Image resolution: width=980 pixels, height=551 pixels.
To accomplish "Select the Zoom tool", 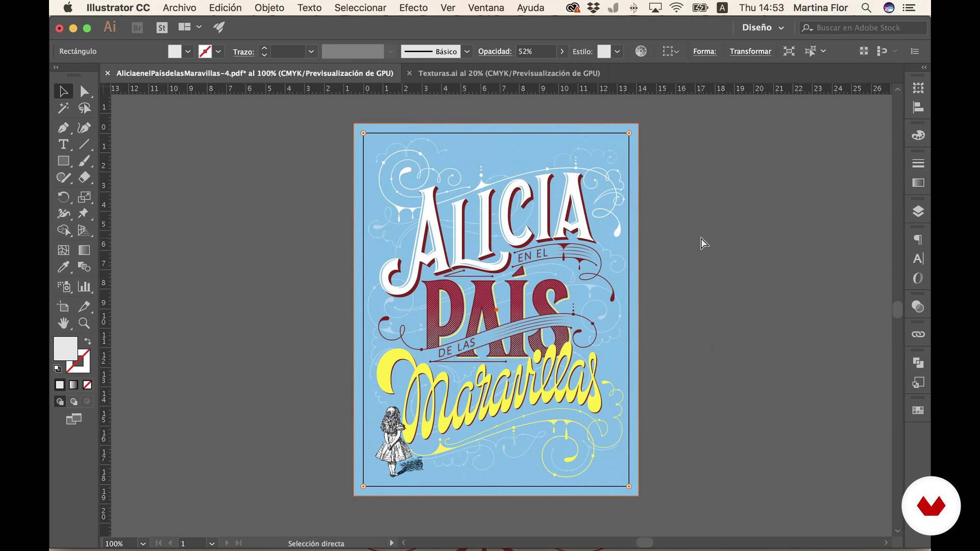I will [84, 323].
